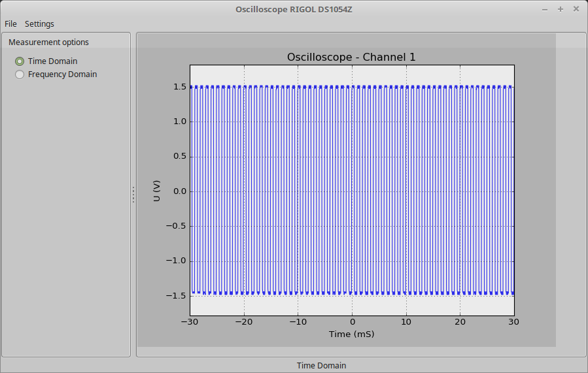The width and height of the screenshot is (588, 373).
Task: Open the Settings menu
Action: pos(39,24)
